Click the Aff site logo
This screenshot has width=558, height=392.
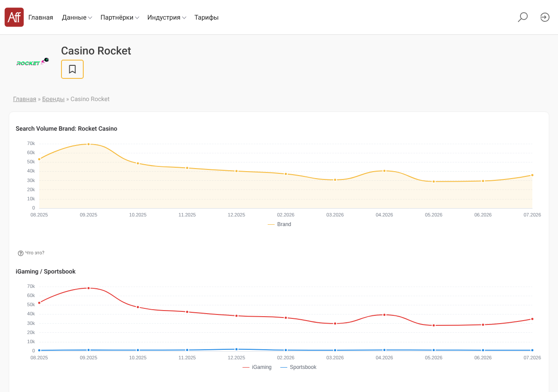14,17
